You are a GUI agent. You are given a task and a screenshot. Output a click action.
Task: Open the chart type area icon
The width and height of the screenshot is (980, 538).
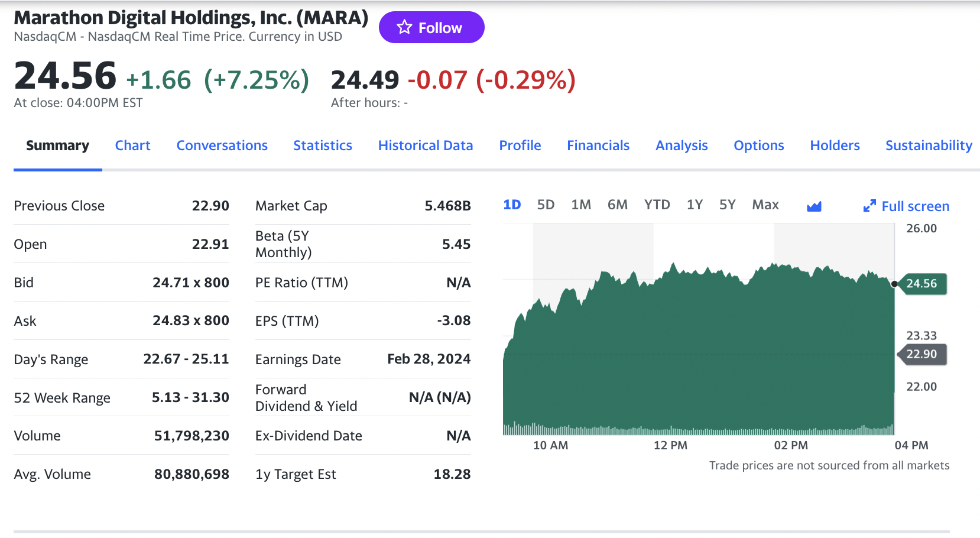pyautogui.click(x=814, y=206)
